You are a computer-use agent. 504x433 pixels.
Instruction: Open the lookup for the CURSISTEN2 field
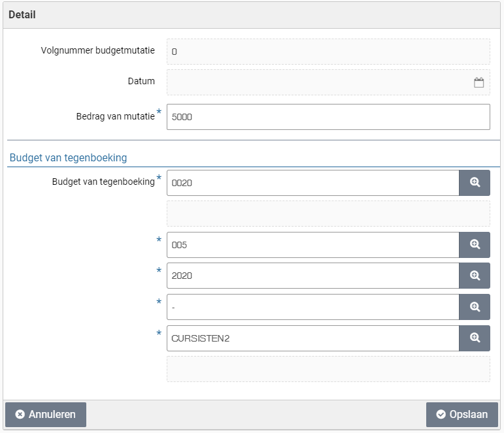point(475,338)
